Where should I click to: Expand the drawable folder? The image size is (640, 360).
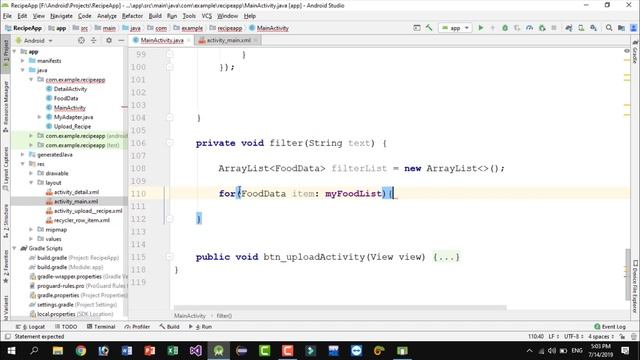pos(31,173)
